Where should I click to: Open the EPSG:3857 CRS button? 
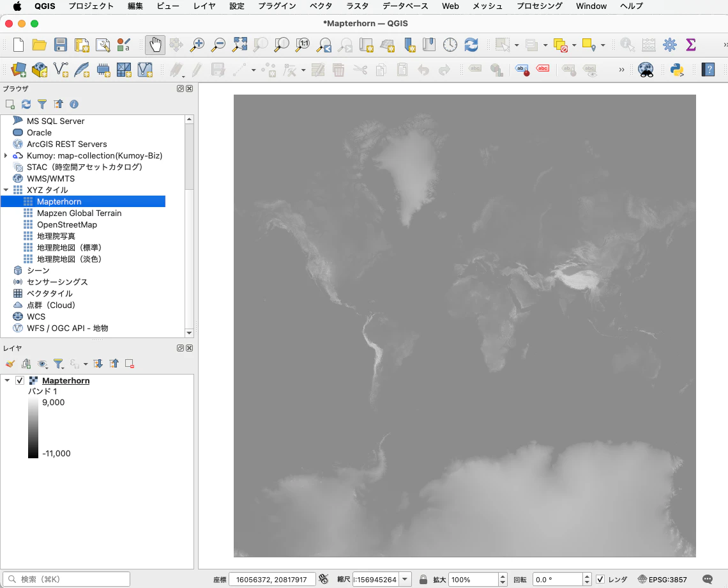click(662, 579)
